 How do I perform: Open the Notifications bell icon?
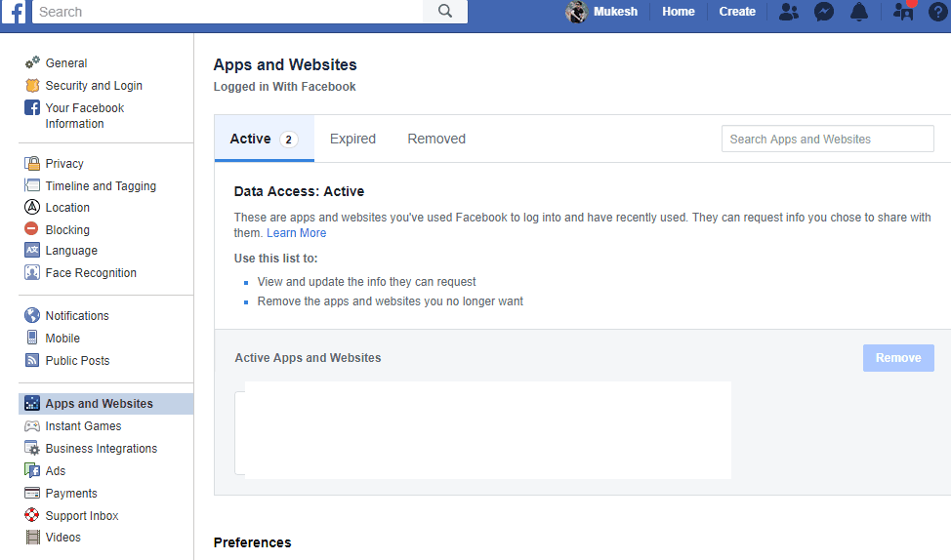859,12
